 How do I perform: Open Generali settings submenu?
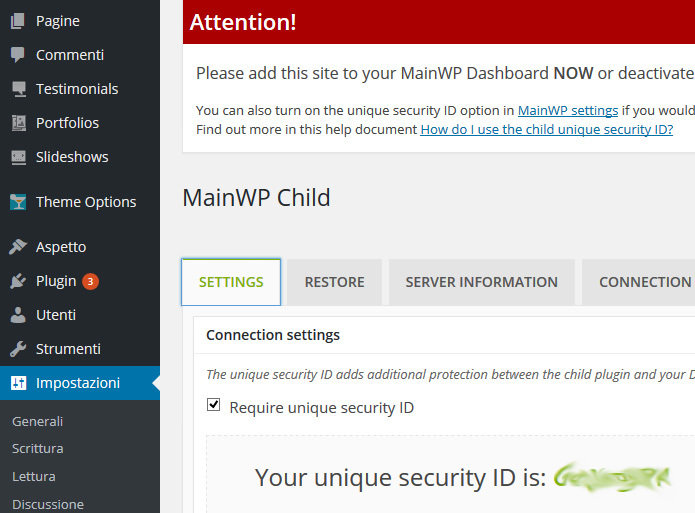38,421
